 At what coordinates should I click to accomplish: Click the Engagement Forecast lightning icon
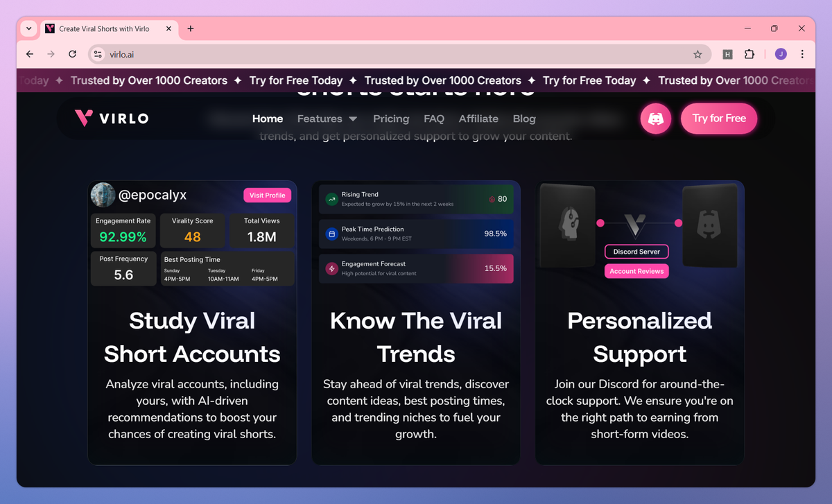point(331,268)
